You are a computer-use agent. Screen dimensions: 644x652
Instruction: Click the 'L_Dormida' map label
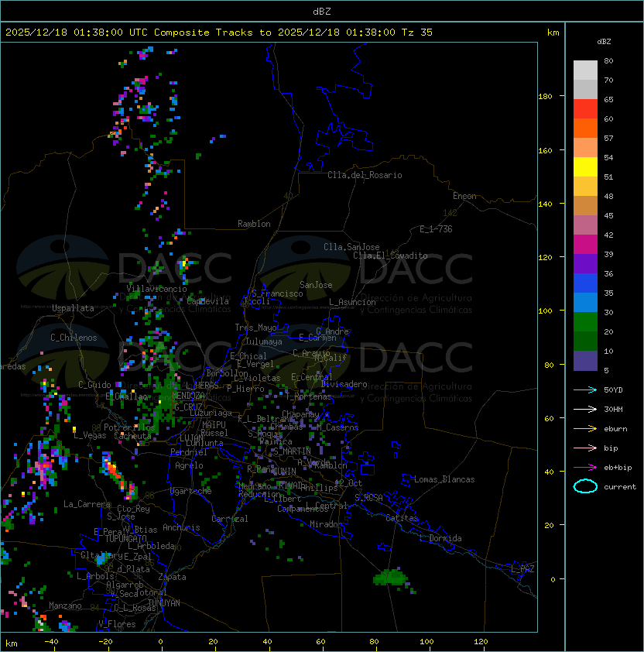pyautogui.click(x=440, y=538)
